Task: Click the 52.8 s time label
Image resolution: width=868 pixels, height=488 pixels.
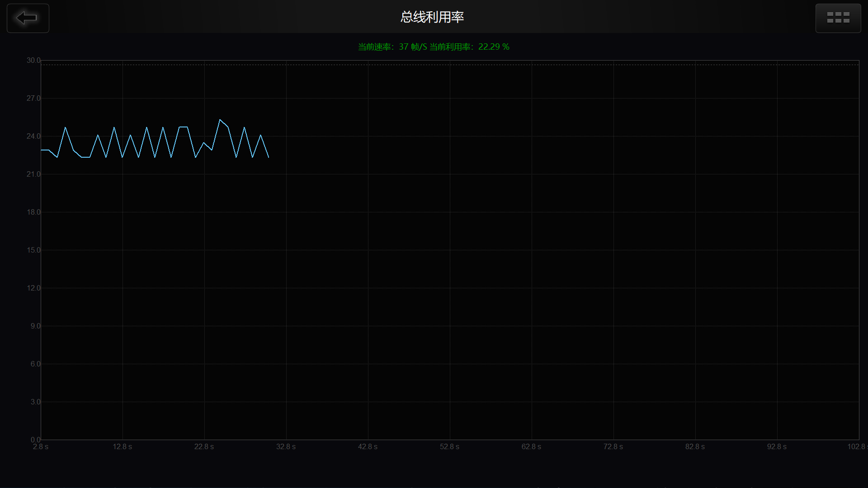Action: click(x=449, y=446)
